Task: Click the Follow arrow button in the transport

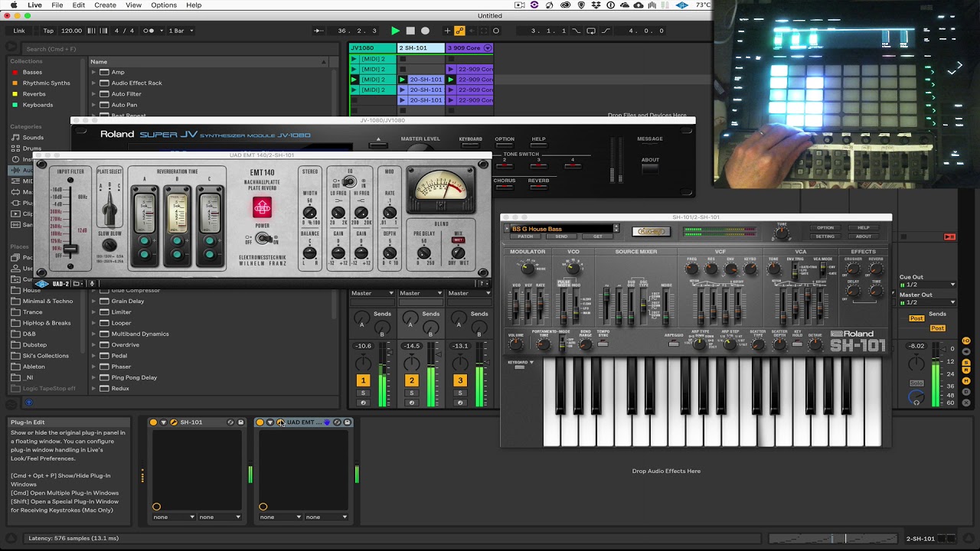Action: [318, 31]
